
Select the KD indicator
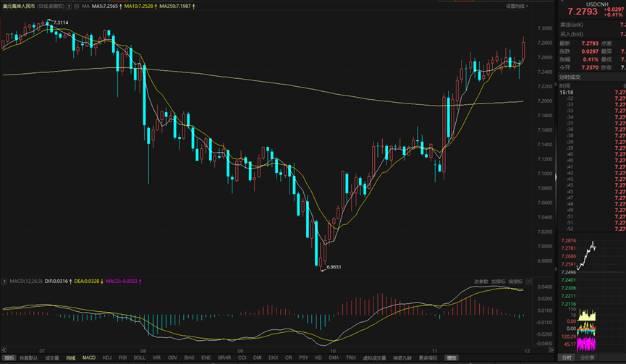click(318, 357)
